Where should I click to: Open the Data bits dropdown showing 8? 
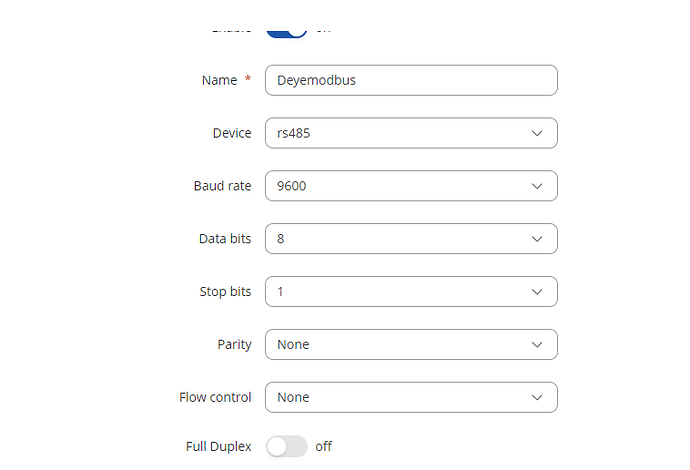click(x=411, y=239)
